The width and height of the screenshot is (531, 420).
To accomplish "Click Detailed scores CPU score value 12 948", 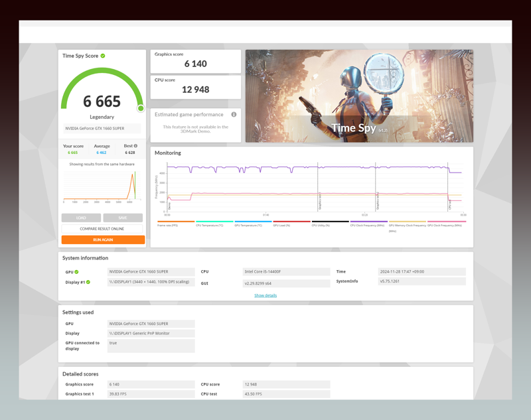I will click(286, 384).
